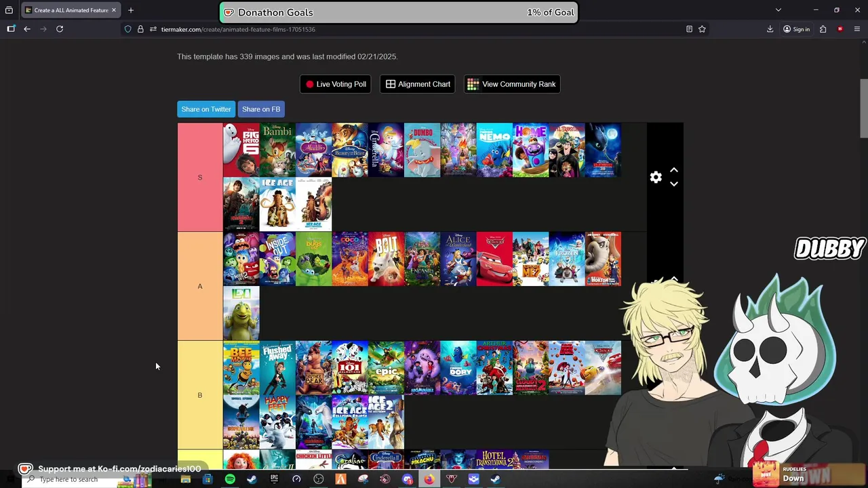Close the Create a ALL Animated Feature tab
This screenshot has width=868, height=488.
[114, 10]
